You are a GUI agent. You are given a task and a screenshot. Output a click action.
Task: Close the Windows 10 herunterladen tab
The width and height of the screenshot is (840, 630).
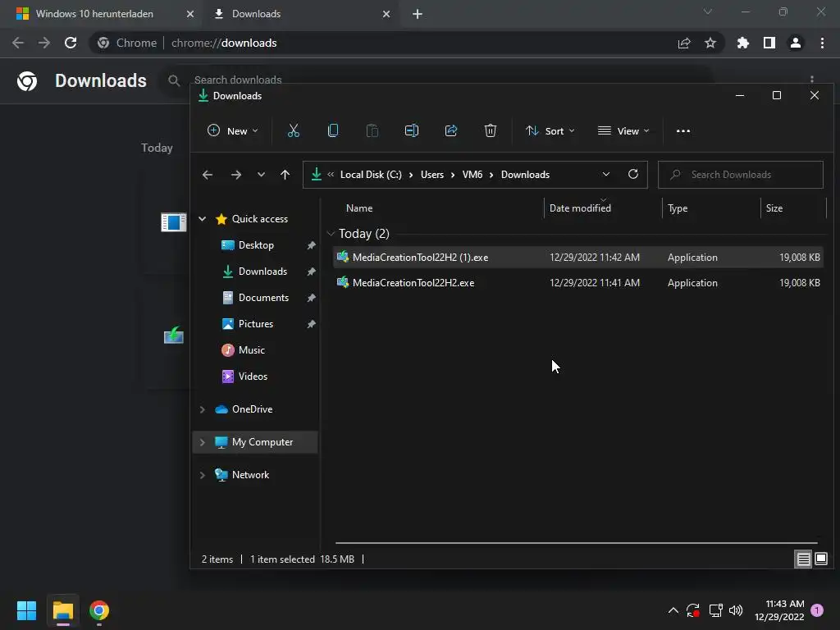(189, 14)
